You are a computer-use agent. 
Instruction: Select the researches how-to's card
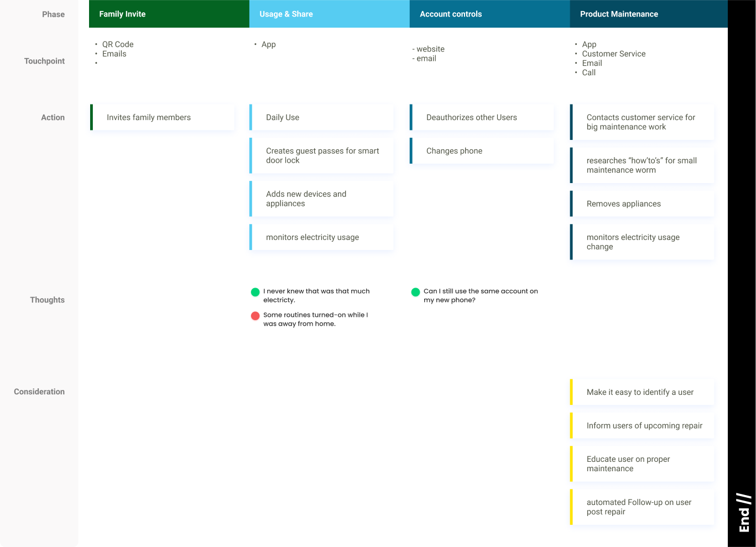coord(642,165)
